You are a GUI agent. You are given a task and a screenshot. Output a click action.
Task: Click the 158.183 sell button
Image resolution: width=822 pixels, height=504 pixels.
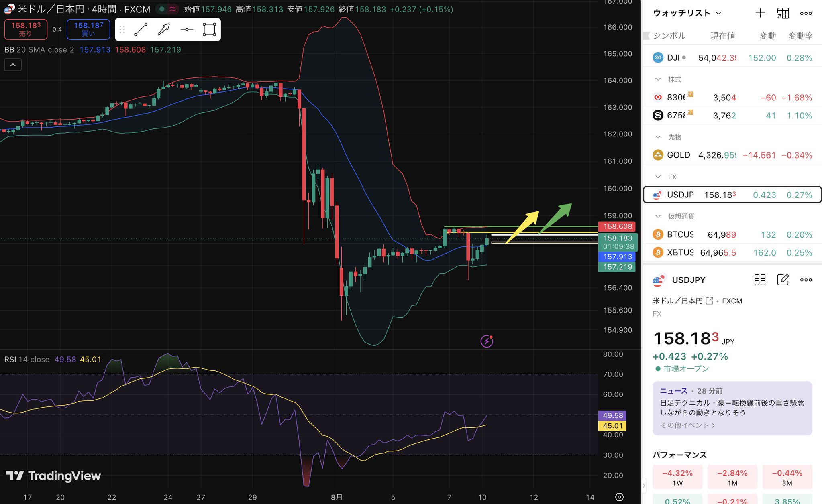coord(26,29)
